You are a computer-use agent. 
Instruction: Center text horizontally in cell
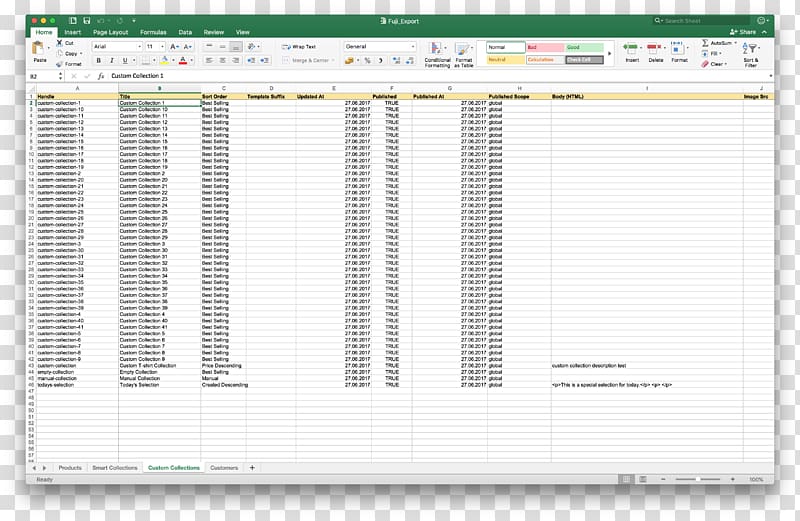click(x=222, y=60)
